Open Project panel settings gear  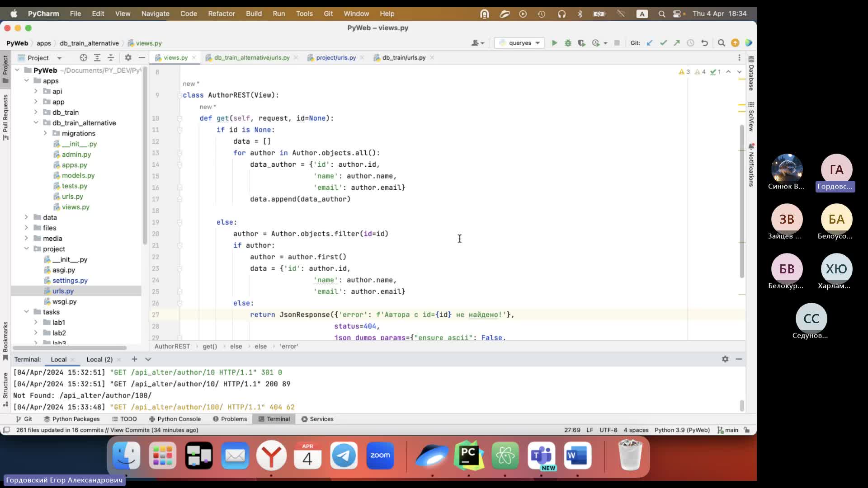pos(128,57)
